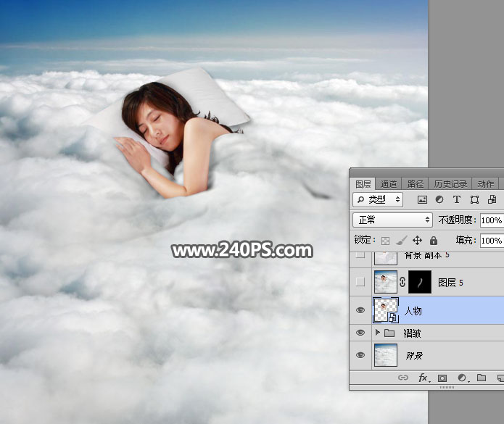Open layer style fx menu
The height and width of the screenshot is (424, 504).
click(424, 378)
